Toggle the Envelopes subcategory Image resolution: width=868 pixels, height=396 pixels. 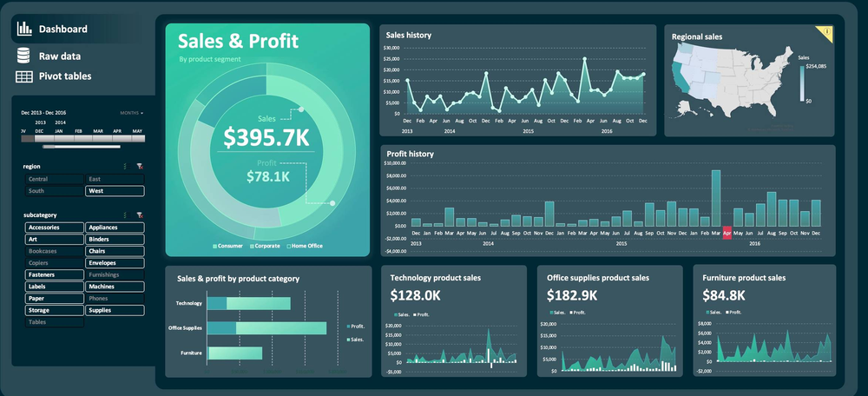coord(115,263)
